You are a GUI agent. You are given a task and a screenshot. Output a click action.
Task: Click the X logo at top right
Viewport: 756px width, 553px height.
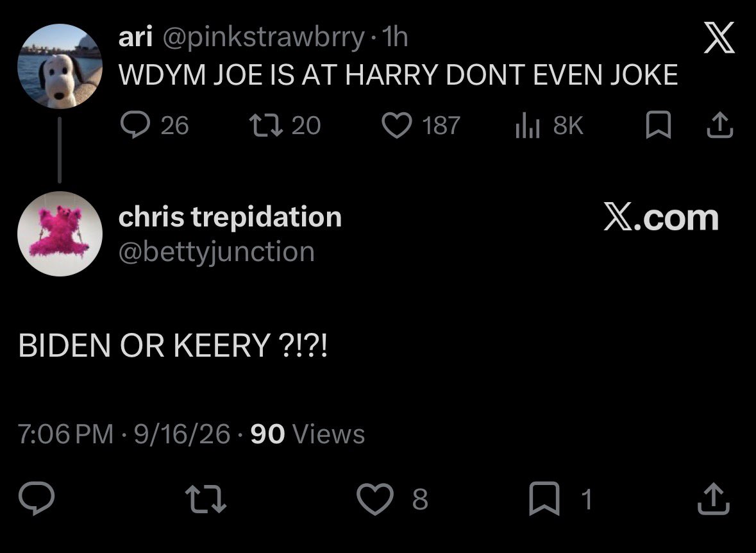[719, 37]
